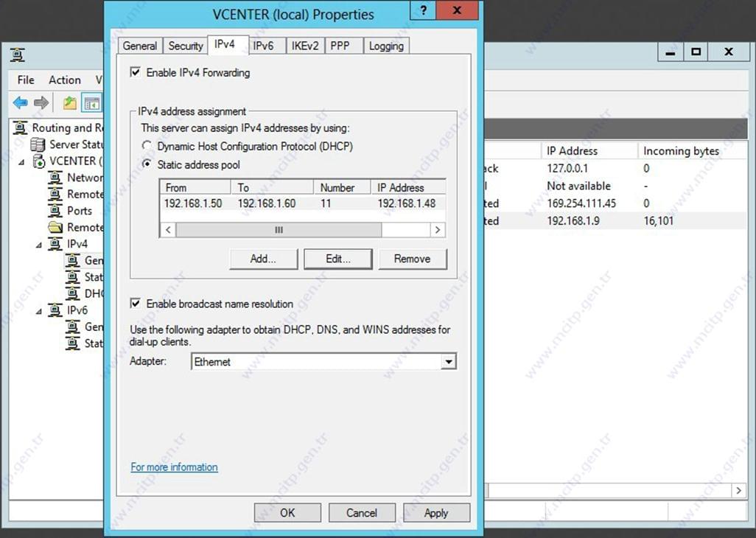Click the To column header
Image resolution: width=756 pixels, height=538 pixels.
(x=273, y=187)
